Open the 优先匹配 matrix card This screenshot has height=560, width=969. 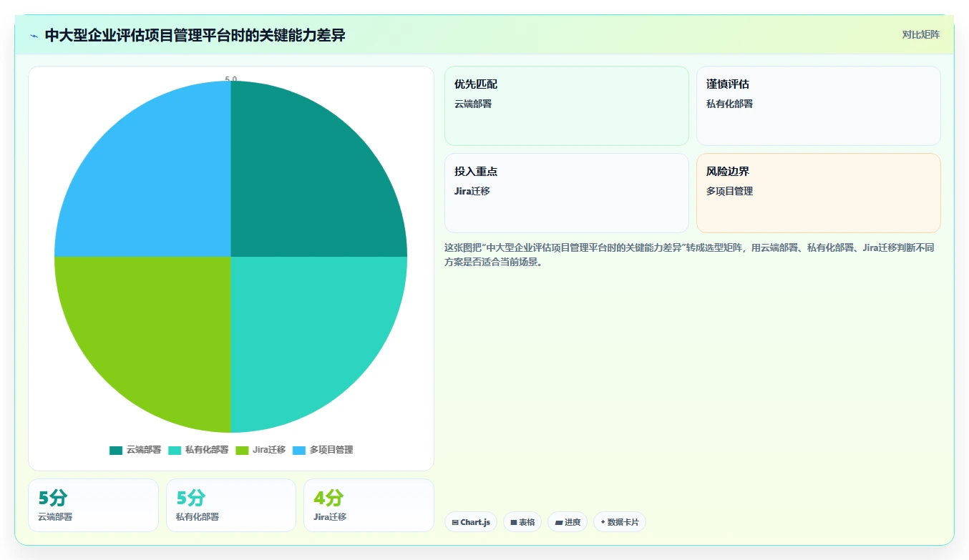point(566,106)
